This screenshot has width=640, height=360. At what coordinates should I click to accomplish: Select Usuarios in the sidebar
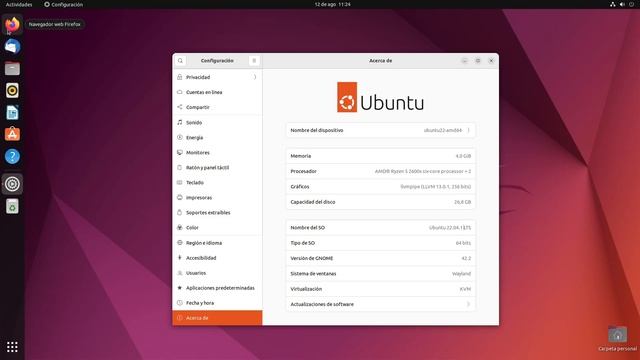click(217, 273)
